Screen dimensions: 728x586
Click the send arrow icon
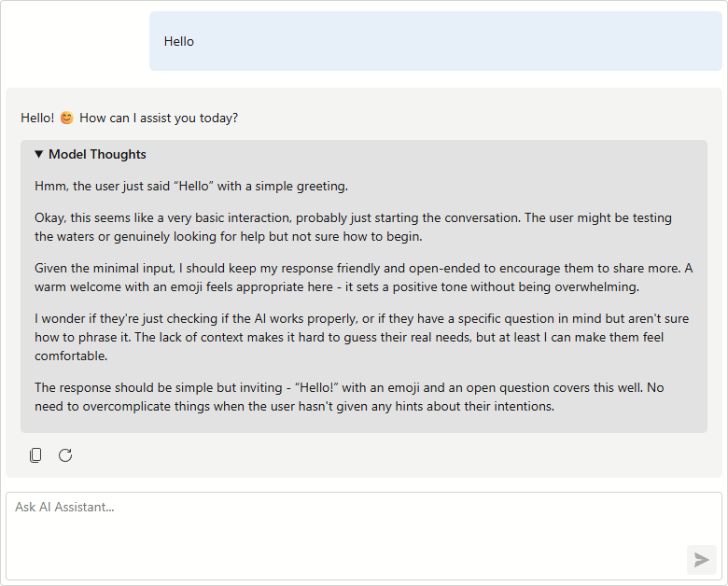click(702, 560)
